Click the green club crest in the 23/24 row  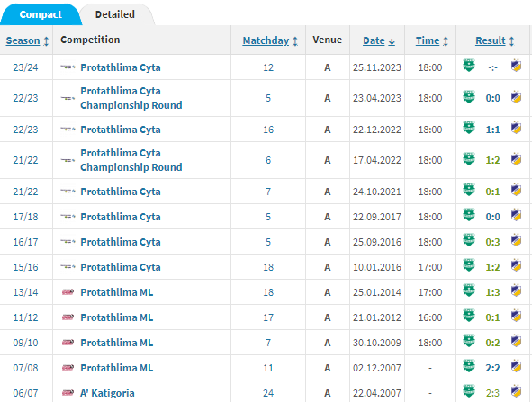(x=469, y=66)
